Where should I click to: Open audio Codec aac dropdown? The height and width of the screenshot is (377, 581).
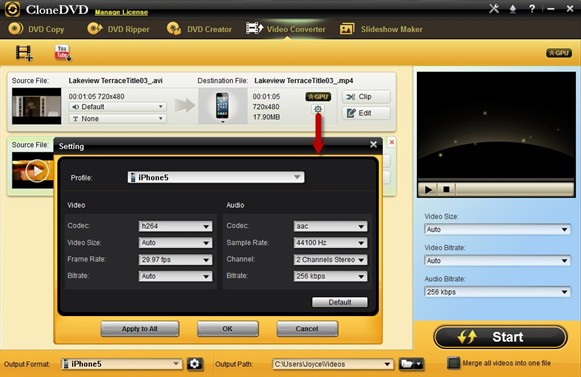point(330,226)
